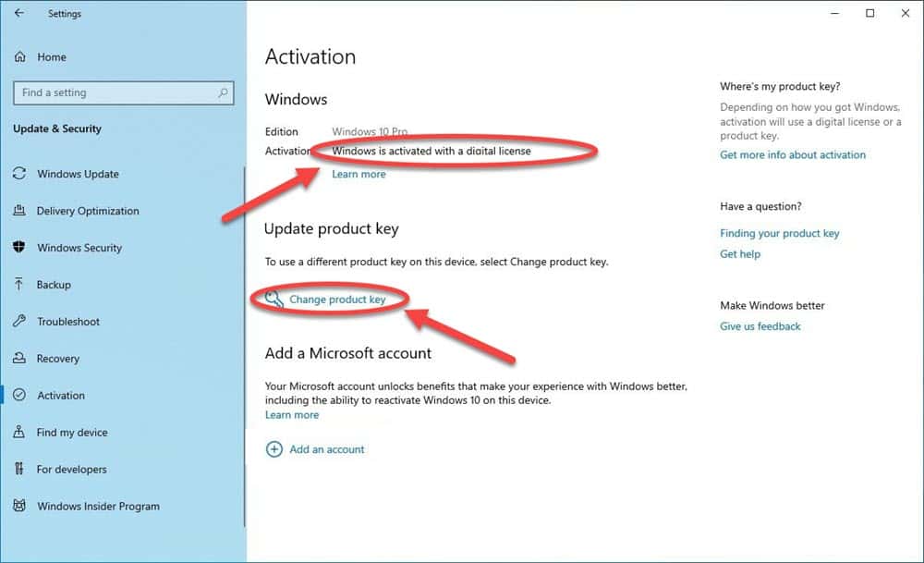
Task: Minimize the Settings window
Action: click(x=834, y=13)
